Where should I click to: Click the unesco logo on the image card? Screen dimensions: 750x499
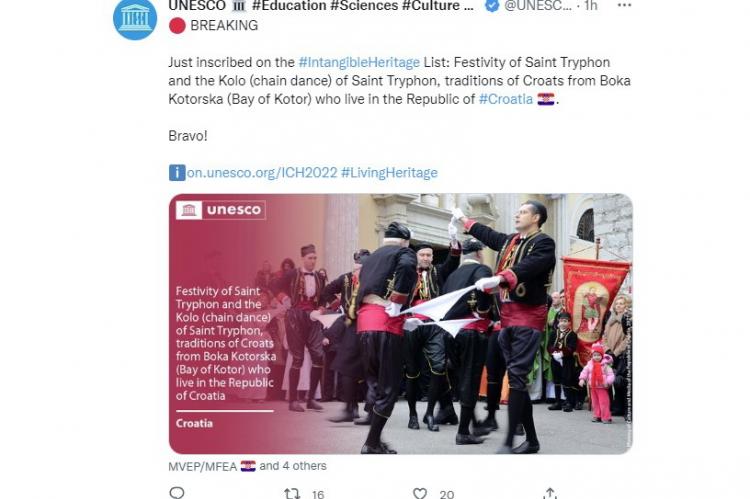pos(221,210)
